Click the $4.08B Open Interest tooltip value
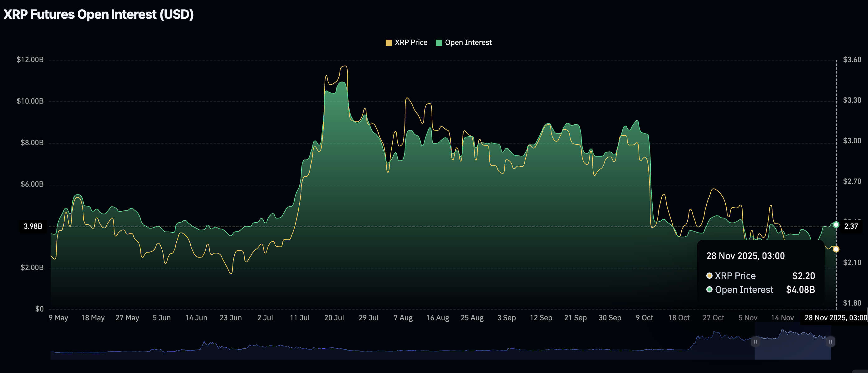 [x=800, y=289]
